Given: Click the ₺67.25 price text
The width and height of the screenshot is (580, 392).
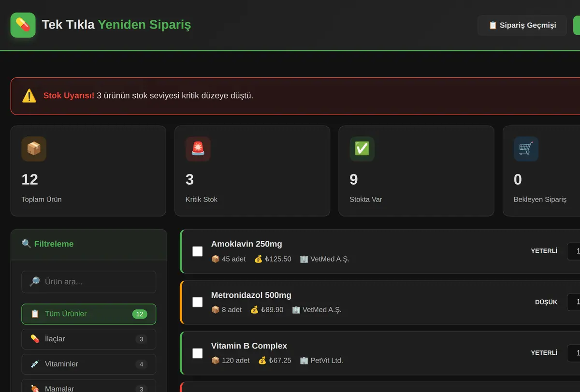Looking at the screenshot, I should (280, 361).
